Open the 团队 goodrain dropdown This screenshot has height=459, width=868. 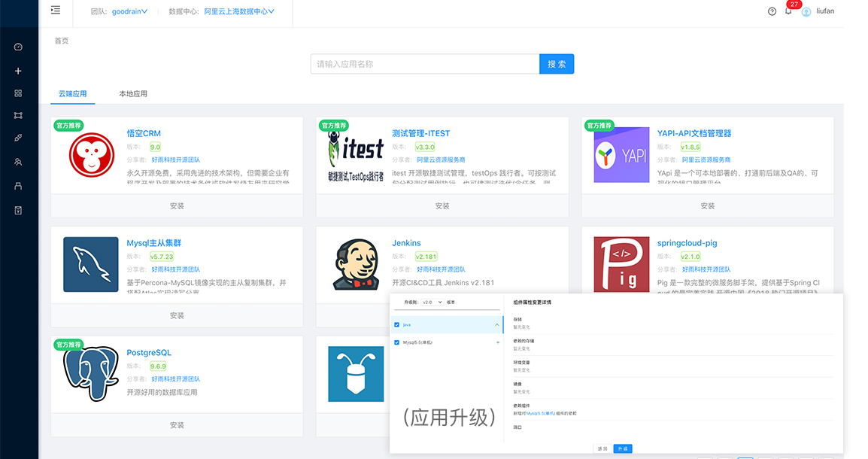129,11
